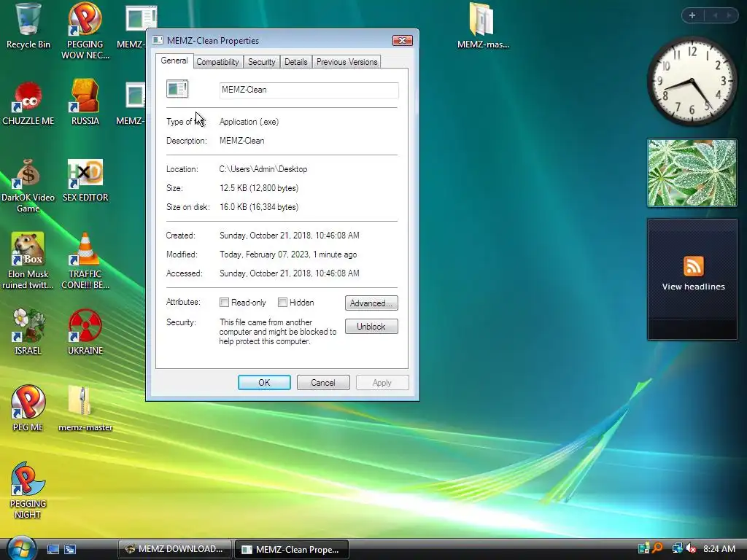Click the Size on disk value 16.0 KB
Viewport: 747px width, 560px height.
(x=259, y=207)
